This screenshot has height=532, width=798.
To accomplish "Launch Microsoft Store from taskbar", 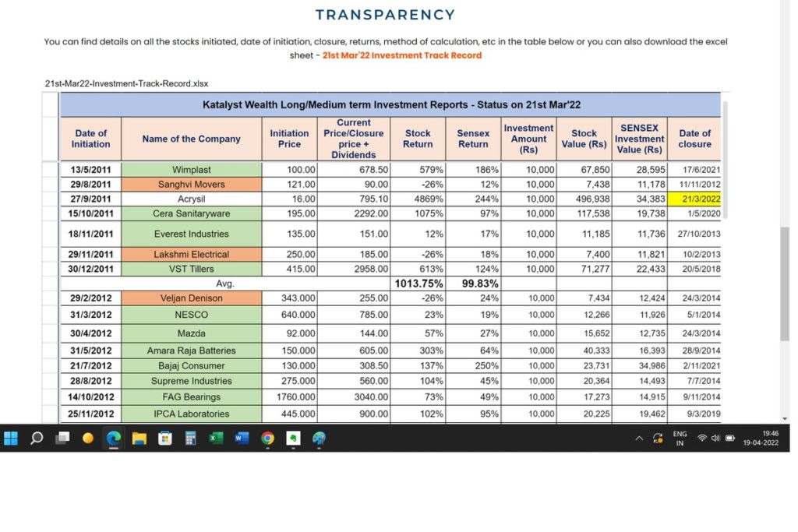I will point(165,438).
